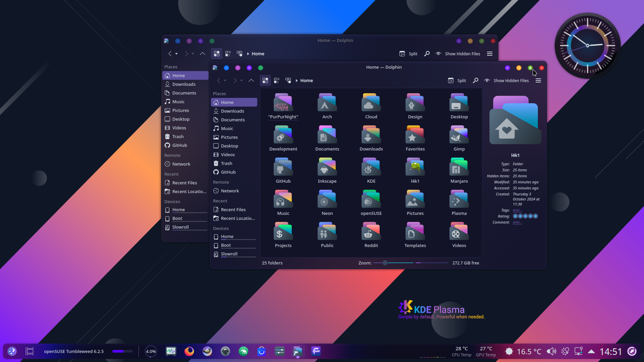Select Recent Files in front window sidebar
This screenshot has width=644, height=362.
(x=234, y=209)
